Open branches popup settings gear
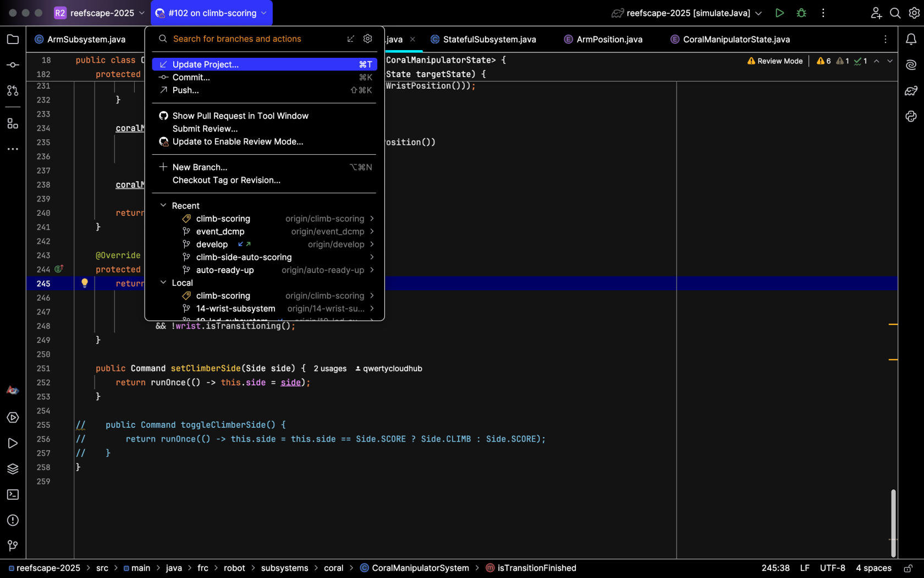The width and height of the screenshot is (924, 578). pyautogui.click(x=368, y=39)
